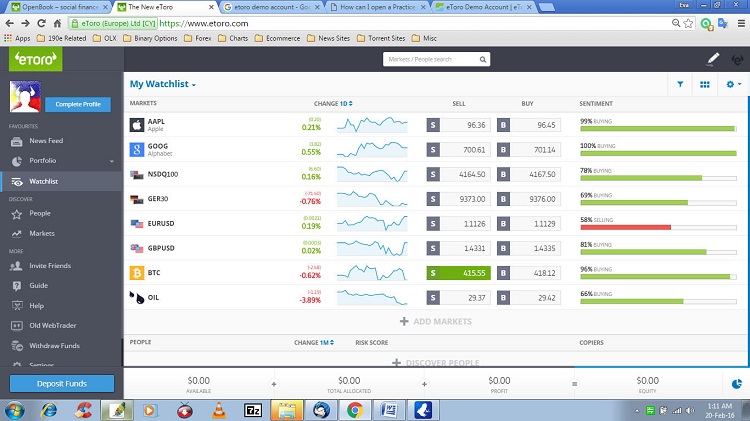750x421 pixels.
Task: Open News Feed in sidebar
Action: tap(46, 141)
